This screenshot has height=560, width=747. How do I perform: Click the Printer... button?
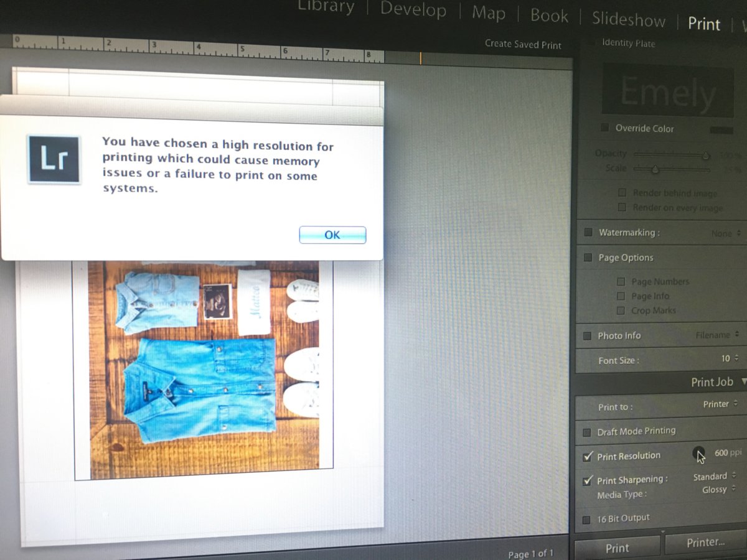pos(705,543)
